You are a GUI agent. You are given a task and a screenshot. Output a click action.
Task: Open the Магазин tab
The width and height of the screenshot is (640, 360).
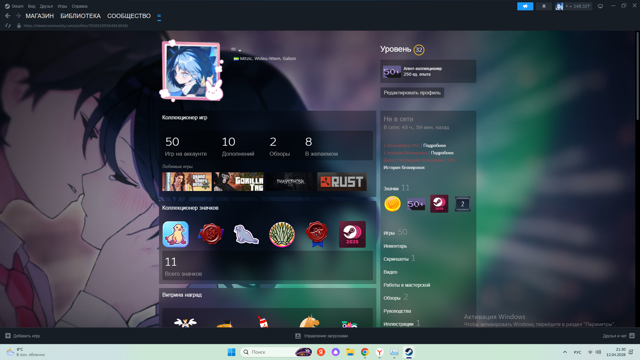click(x=40, y=16)
